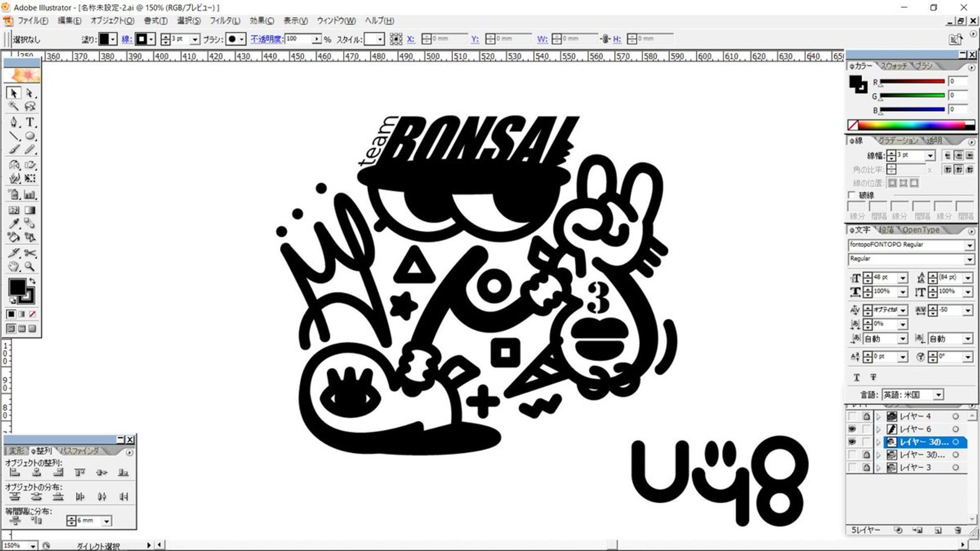Unlock レイヤー 4 via lock icon
980x551 pixels.
pyautogui.click(x=866, y=416)
